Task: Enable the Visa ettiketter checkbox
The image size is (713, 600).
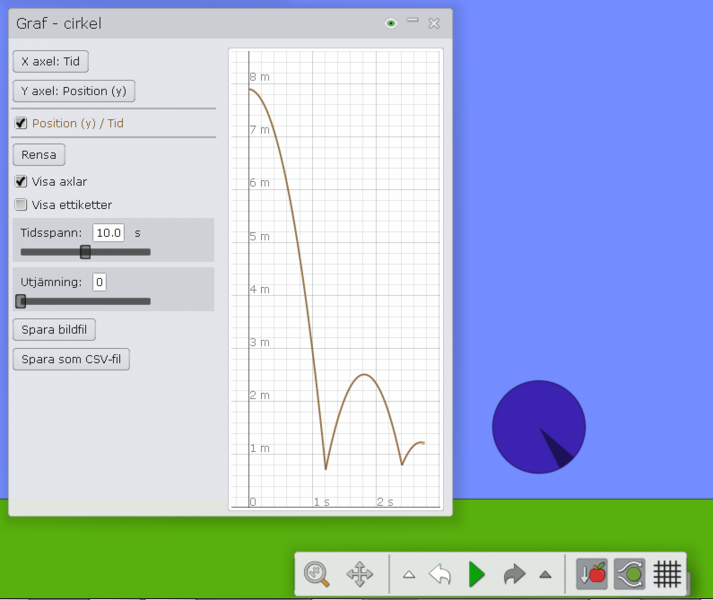Action: [21, 205]
